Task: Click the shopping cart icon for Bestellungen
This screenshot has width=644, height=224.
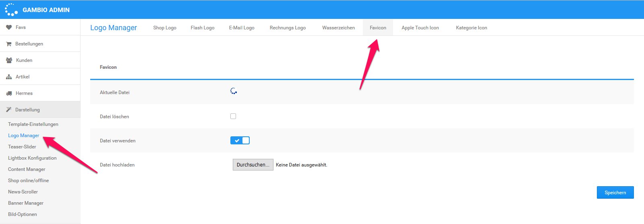Action: [9, 44]
